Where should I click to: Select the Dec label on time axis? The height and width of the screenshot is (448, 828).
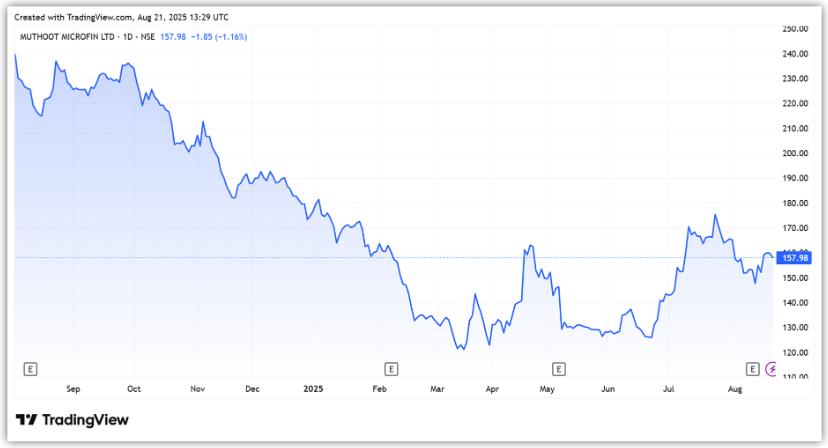[x=252, y=387]
